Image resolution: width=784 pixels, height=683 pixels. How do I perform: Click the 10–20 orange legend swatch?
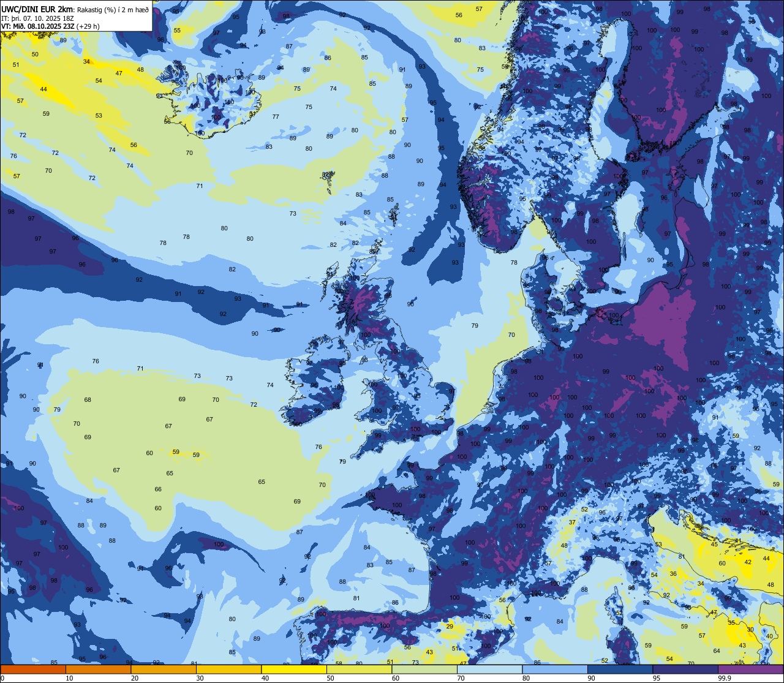coord(98,669)
